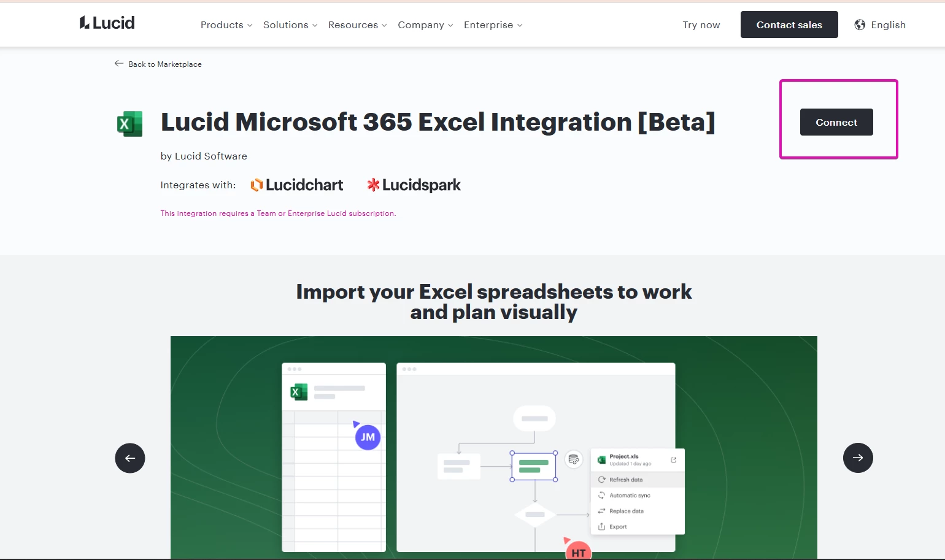
Task: Click the open-external icon next to Project.xls
Action: 673,460
